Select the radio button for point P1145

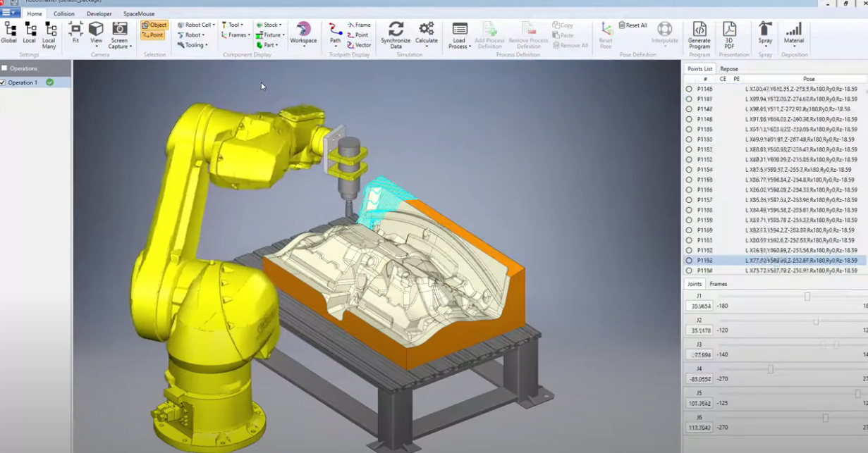[689, 89]
